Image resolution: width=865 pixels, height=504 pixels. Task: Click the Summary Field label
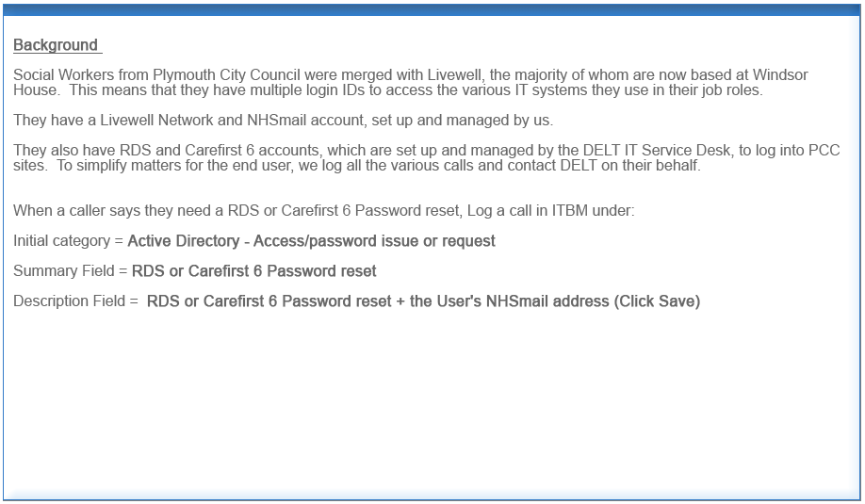tap(63, 271)
